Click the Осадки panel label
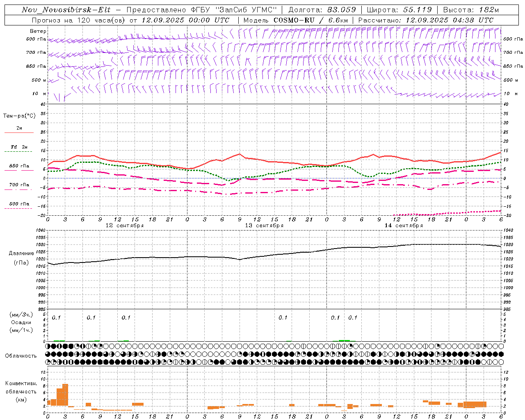 coord(21,322)
